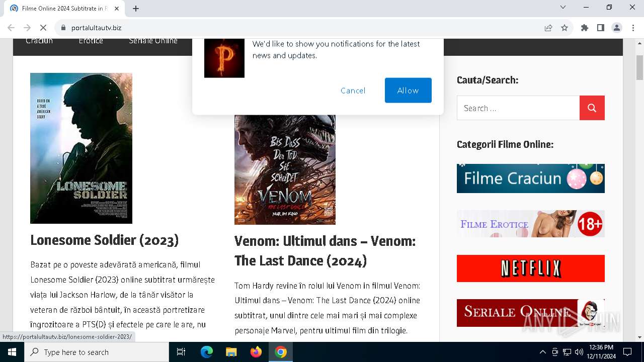Open the Lonesome Soldier poster
The image size is (644, 362).
coord(81,148)
